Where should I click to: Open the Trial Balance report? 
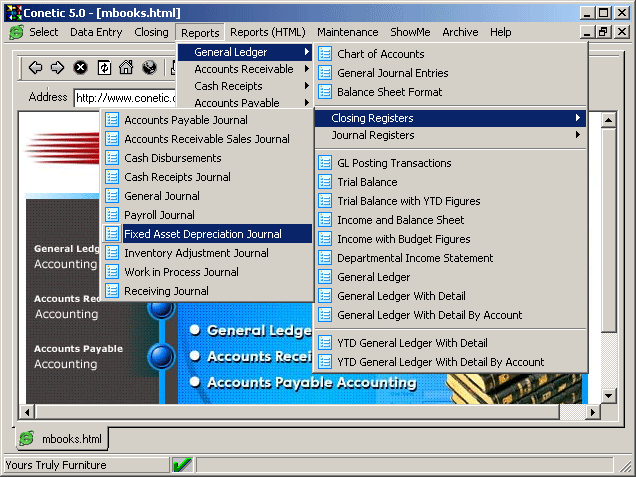coord(367,182)
